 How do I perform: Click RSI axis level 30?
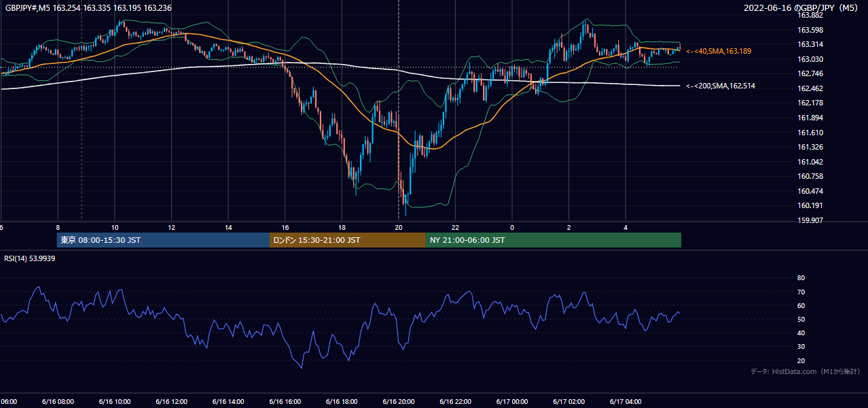[x=801, y=347]
